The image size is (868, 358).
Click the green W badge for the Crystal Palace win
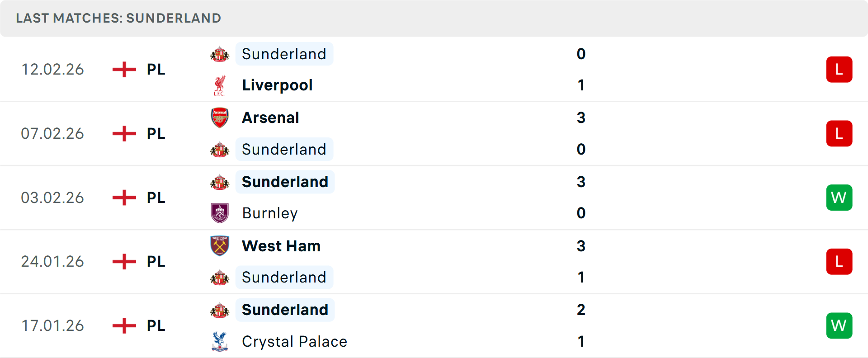coord(839,325)
